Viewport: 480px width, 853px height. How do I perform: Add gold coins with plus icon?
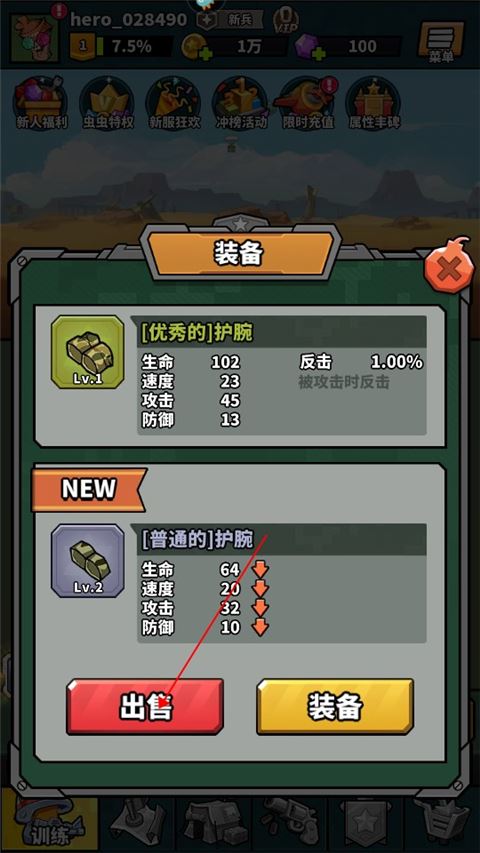(205, 53)
